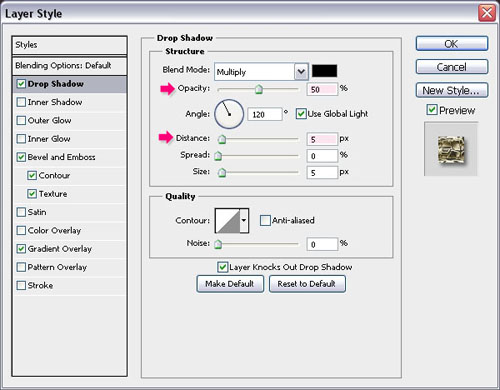The width and height of the screenshot is (500, 390).
Task: Enable the Anti-aliased checkbox
Action: pos(265,220)
